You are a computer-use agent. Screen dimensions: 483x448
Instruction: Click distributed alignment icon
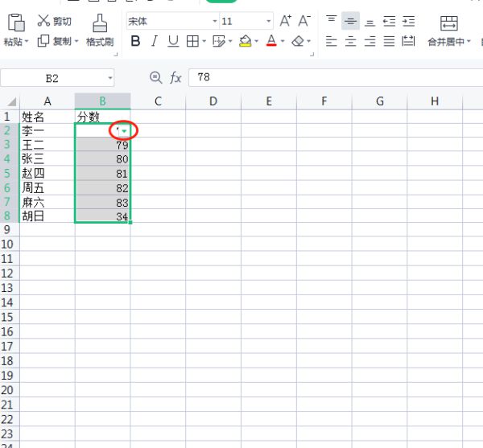pyautogui.click(x=408, y=41)
